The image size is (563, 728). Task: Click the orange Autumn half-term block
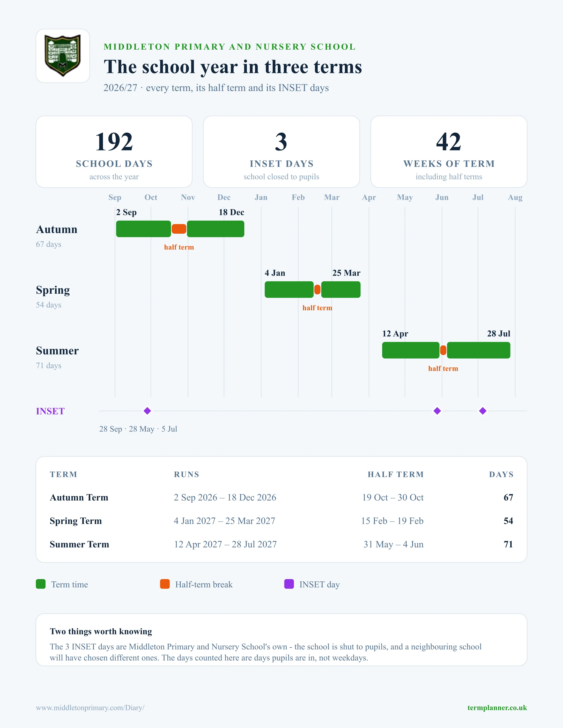coord(179,229)
